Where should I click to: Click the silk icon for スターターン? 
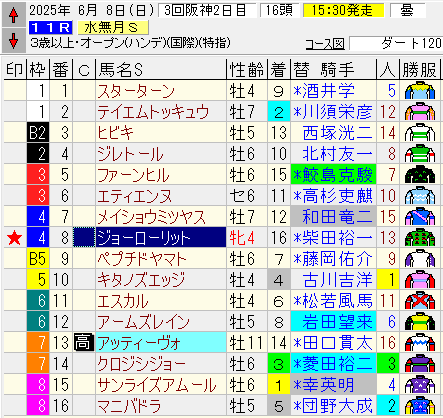pos(420,91)
